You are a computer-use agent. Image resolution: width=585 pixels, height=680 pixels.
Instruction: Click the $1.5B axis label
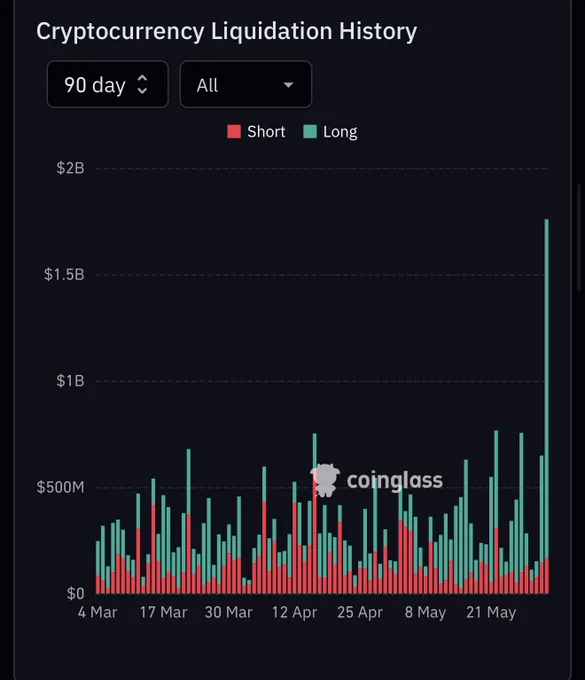click(x=64, y=274)
